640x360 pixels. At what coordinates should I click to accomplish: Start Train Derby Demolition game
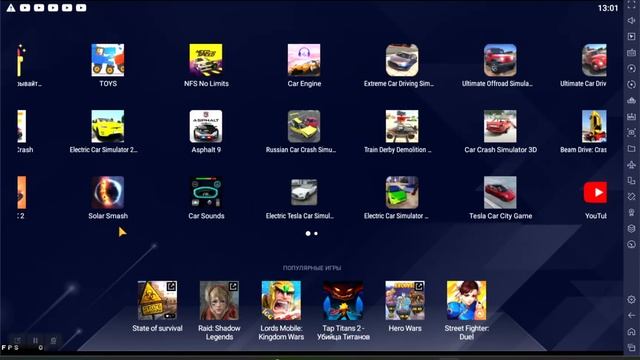point(402,126)
